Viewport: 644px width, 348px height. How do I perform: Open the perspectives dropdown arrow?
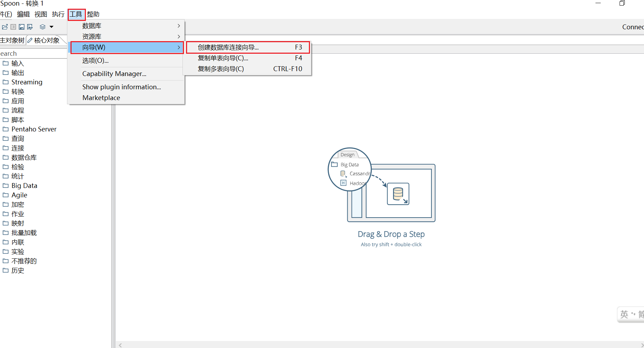[x=51, y=27]
